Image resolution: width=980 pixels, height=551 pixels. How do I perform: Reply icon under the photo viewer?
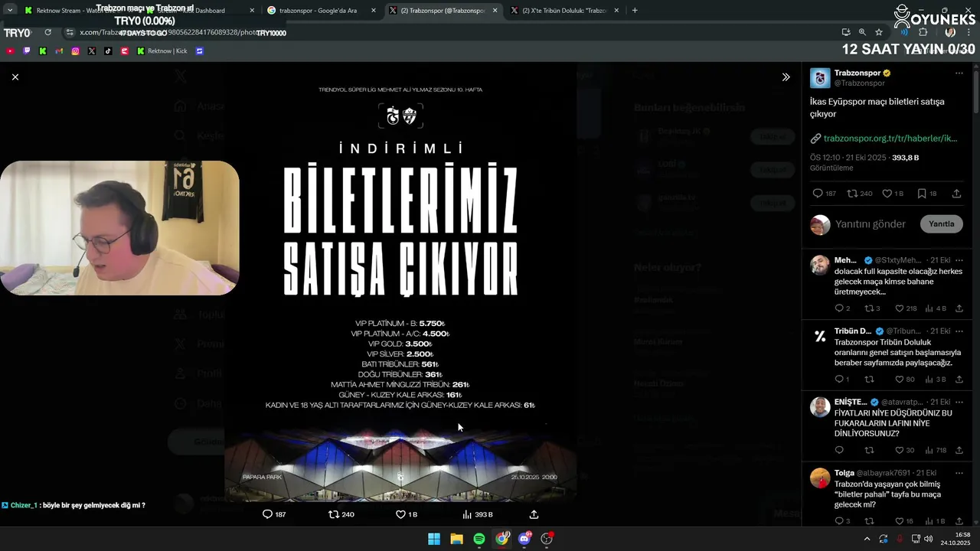(267, 514)
